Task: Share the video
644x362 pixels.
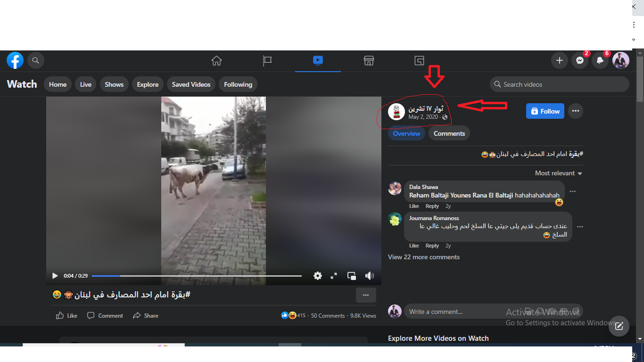Action: (145, 315)
